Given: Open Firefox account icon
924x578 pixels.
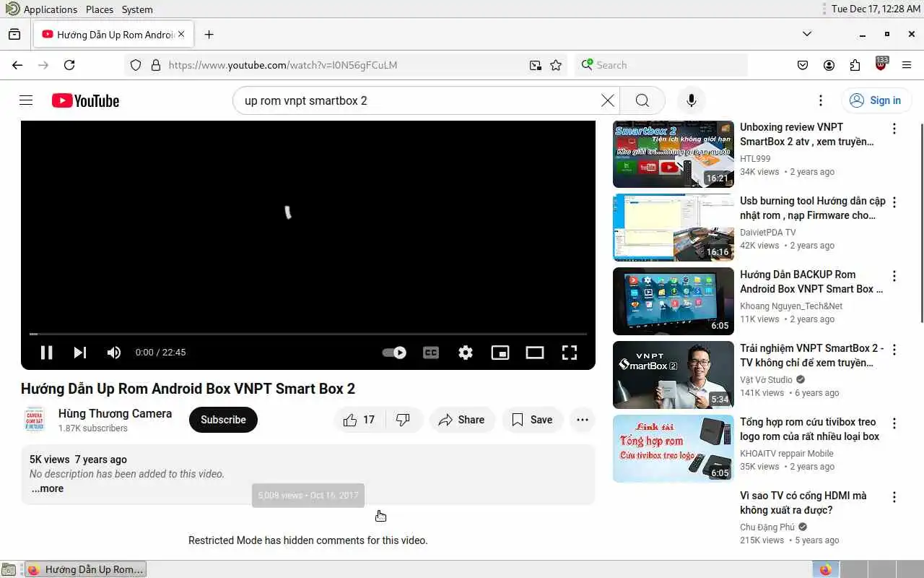Looking at the screenshot, I should click(x=829, y=65).
